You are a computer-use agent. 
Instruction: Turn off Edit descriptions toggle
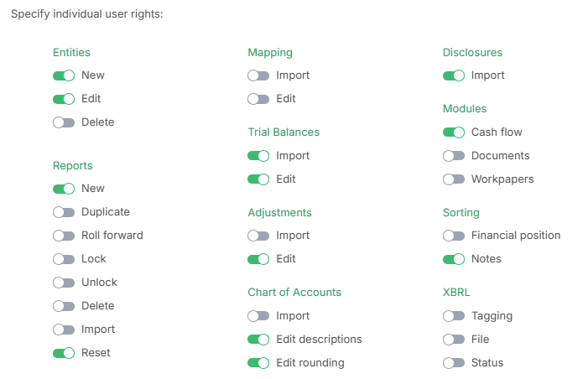(258, 340)
